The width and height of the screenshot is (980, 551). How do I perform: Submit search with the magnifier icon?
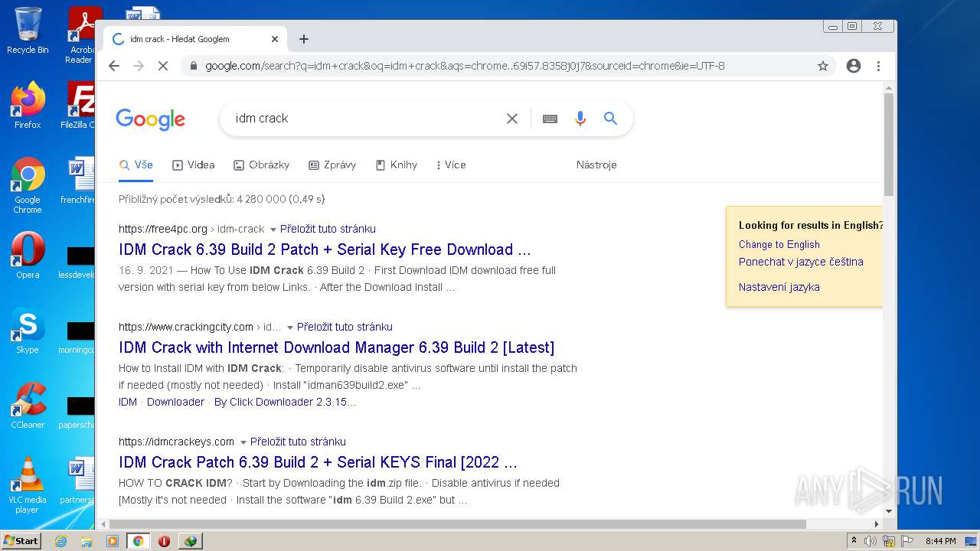(x=610, y=119)
